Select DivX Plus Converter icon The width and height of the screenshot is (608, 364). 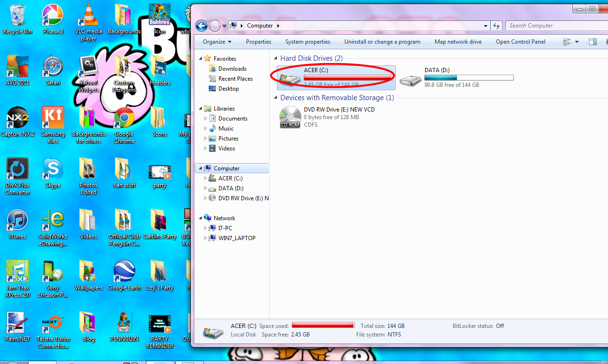click(18, 177)
